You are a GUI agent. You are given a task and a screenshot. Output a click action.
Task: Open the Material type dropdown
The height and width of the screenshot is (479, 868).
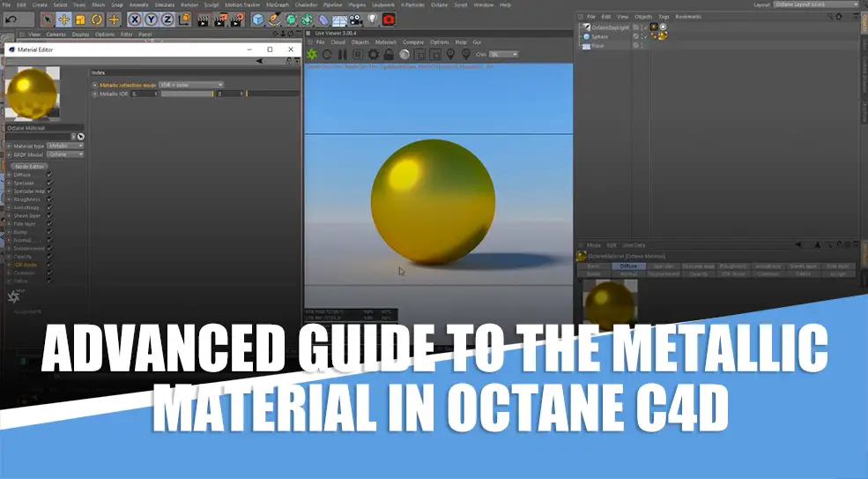(x=65, y=146)
